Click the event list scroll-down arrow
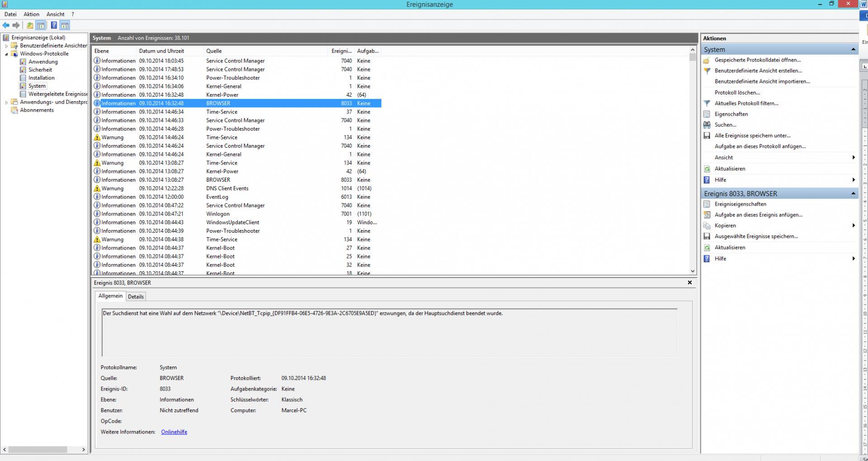This screenshot has width=868, height=461. 693,271
